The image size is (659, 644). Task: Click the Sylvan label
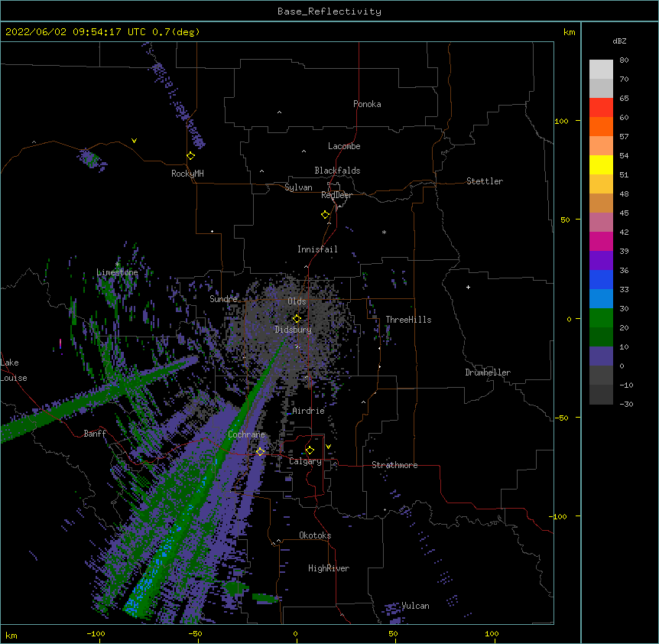[x=298, y=187]
